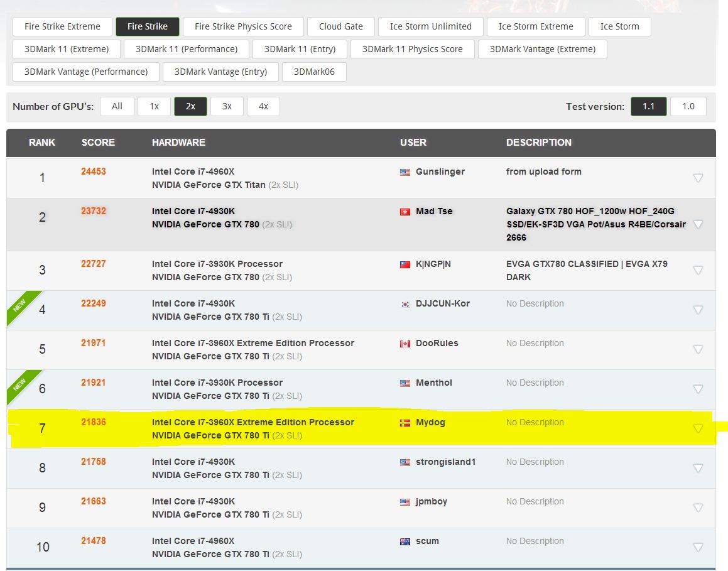The image size is (728, 571).
Task: Filter results to 1x GPU
Action: coord(154,106)
